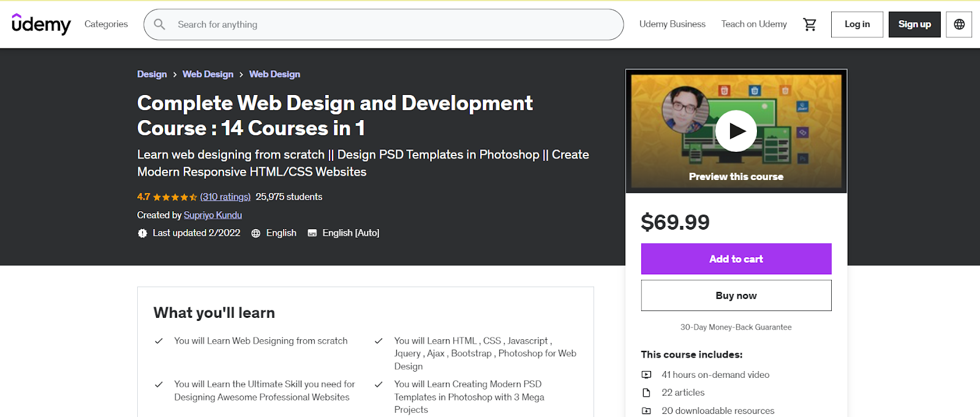980x417 pixels.
Task: Click the Design breadcrumb link
Action: click(x=152, y=74)
